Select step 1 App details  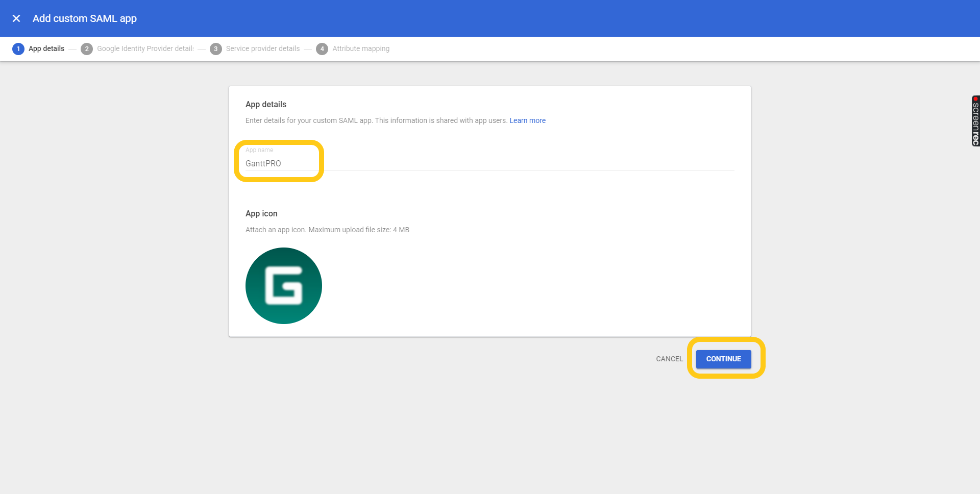pyautogui.click(x=38, y=48)
